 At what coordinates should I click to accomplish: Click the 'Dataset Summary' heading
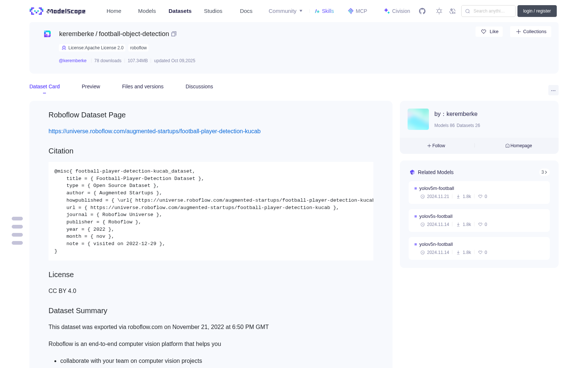pyautogui.click(x=78, y=311)
